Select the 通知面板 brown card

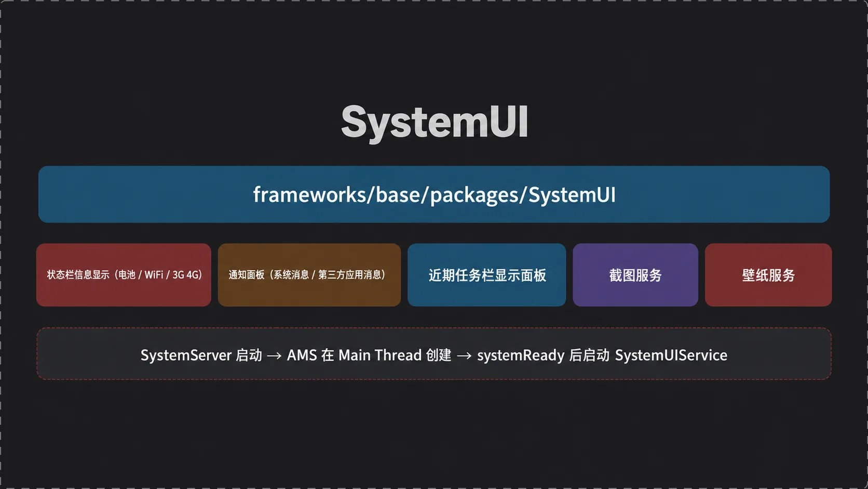309,275
